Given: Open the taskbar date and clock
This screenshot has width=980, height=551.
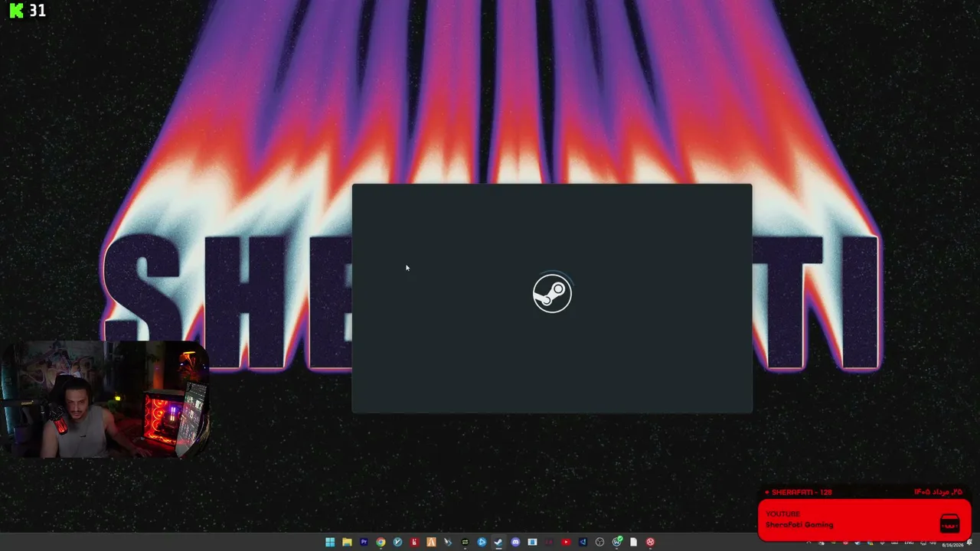Looking at the screenshot, I should [x=952, y=545].
